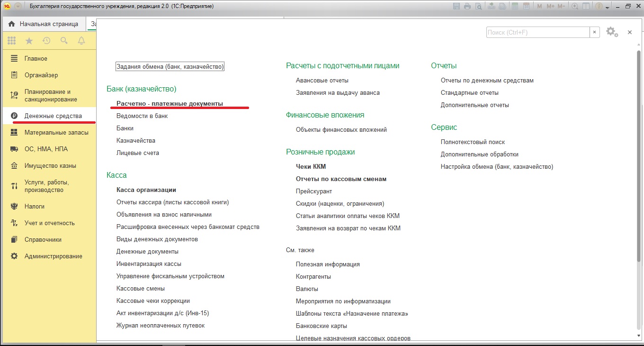The width and height of the screenshot is (644, 346).
Task: Open Имущество казны section
Action: click(x=49, y=166)
